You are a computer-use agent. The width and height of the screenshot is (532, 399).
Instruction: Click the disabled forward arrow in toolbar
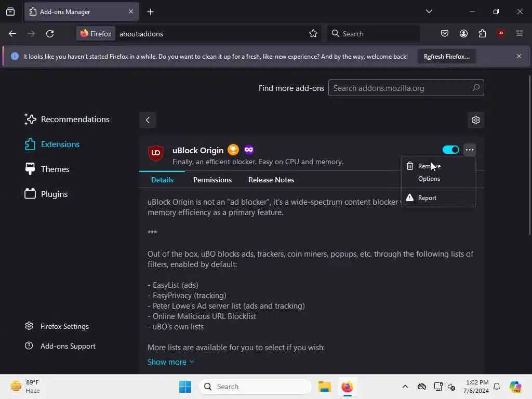click(x=31, y=34)
